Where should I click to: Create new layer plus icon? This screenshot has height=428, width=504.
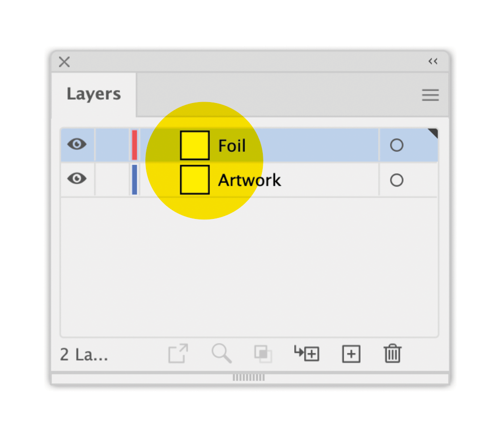click(351, 354)
